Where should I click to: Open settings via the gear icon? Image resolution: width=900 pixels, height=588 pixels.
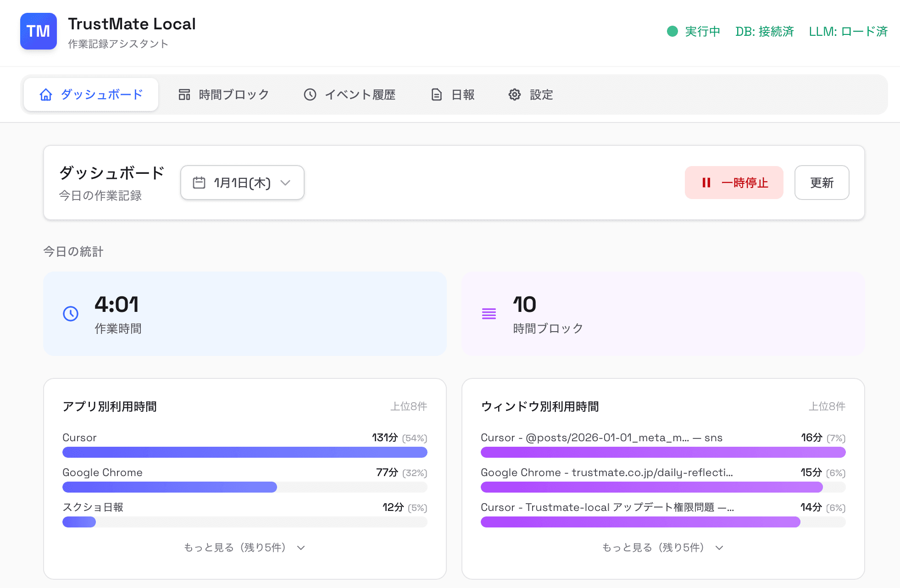514,94
